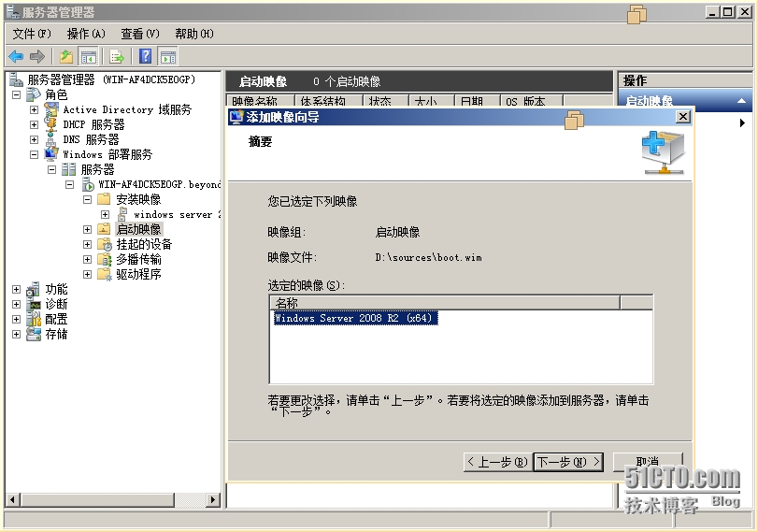This screenshot has height=532, width=758.
Task: Click the pending devices folder icon
Action: [x=105, y=244]
